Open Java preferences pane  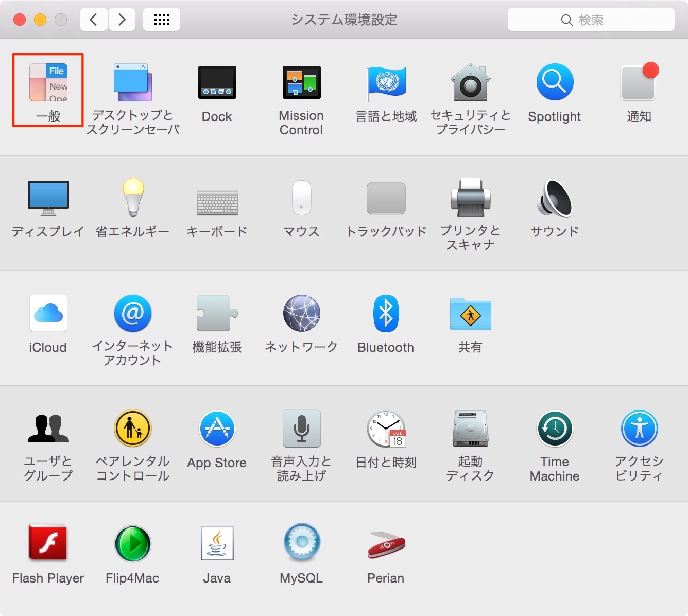pos(217,543)
